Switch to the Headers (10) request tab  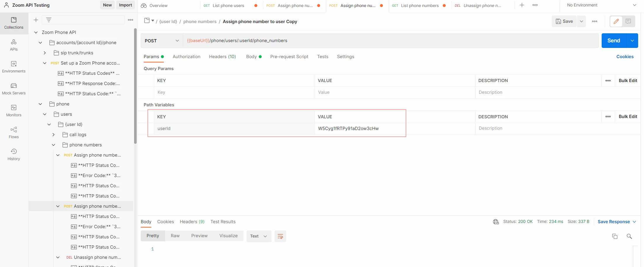click(223, 57)
